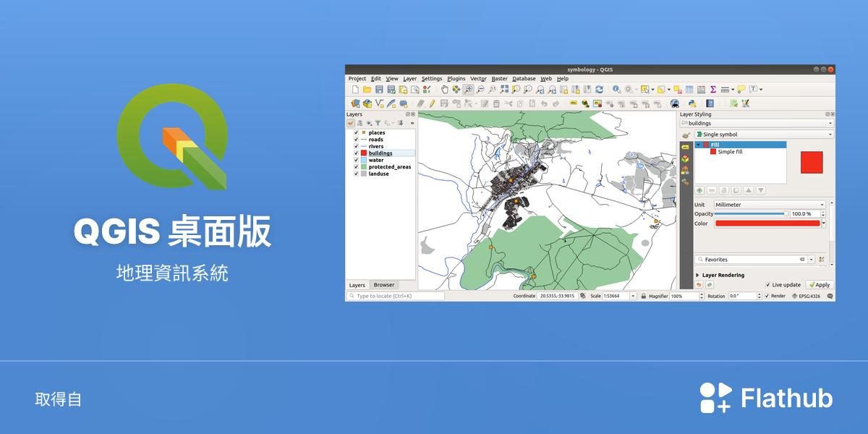Click the Apply button
This screenshot has height=434, width=868.
(820, 285)
